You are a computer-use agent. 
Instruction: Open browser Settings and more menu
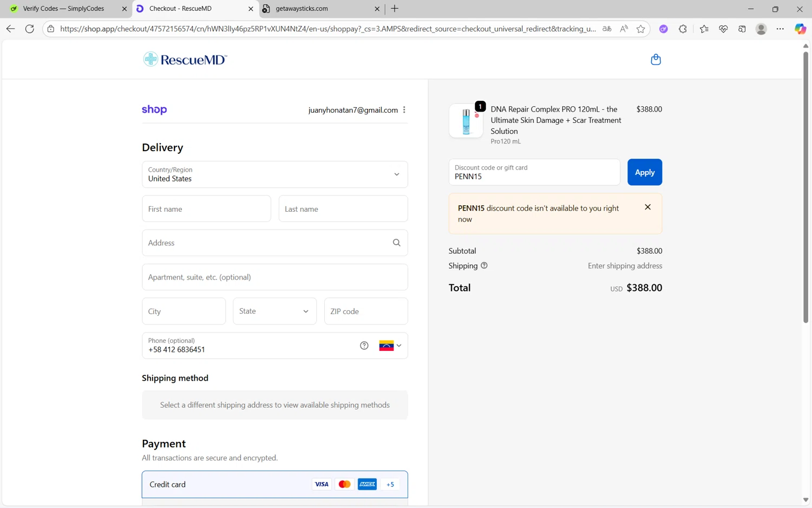click(x=780, y=29)
